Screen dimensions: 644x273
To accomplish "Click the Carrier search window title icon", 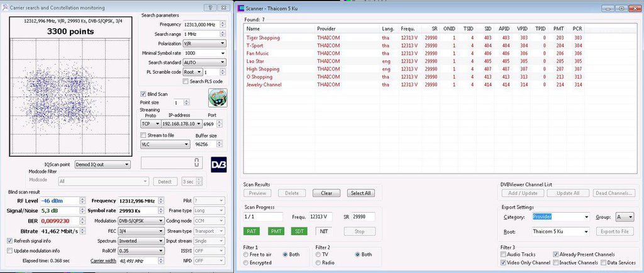I will [x=6, y=7].
